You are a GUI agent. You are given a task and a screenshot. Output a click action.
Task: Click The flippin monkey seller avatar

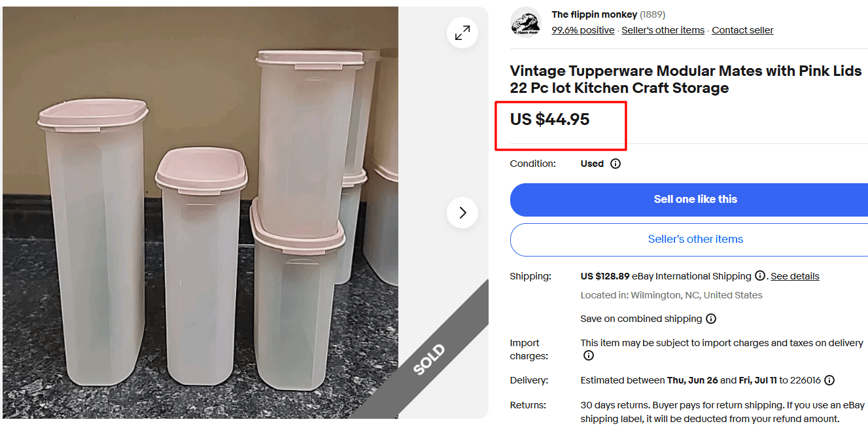526,22
